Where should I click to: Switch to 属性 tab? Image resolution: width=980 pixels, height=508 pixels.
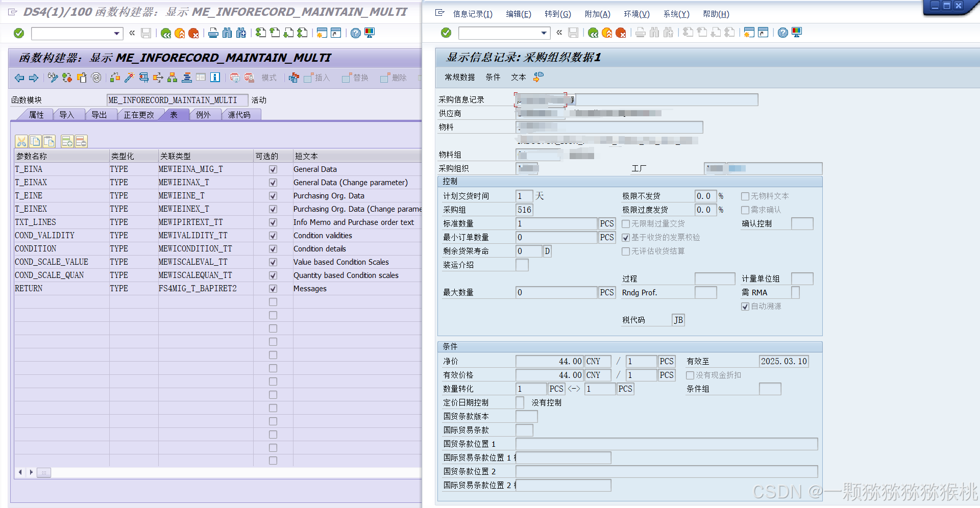click(x=36, y=115)
